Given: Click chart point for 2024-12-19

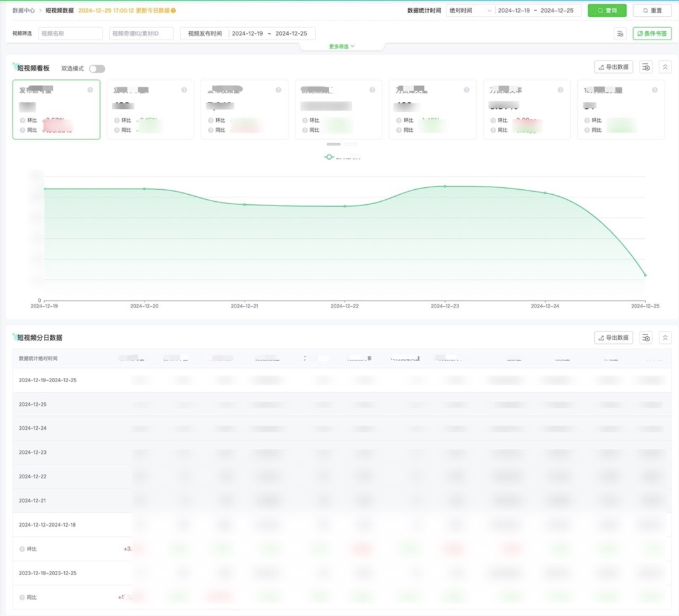Looking at the screenshot, I should pos(45,189).
